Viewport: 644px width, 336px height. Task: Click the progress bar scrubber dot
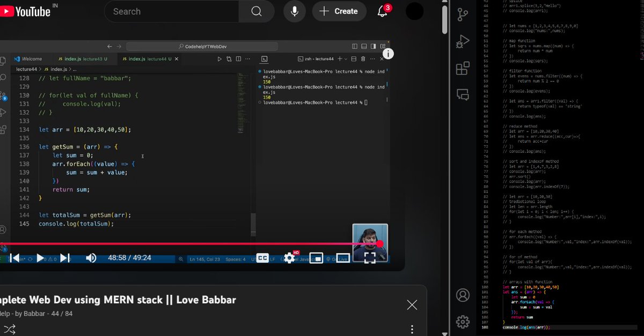(x=380, y=244)
